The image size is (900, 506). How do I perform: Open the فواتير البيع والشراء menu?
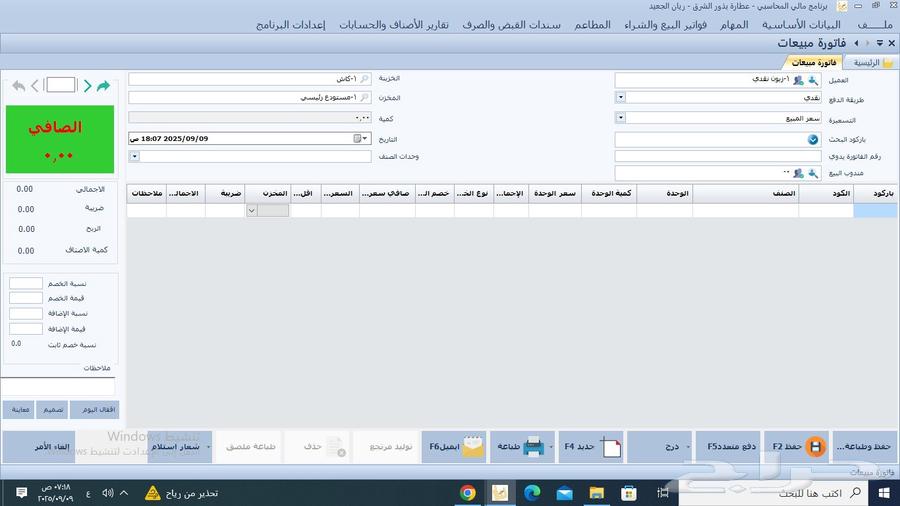[665, 25]
